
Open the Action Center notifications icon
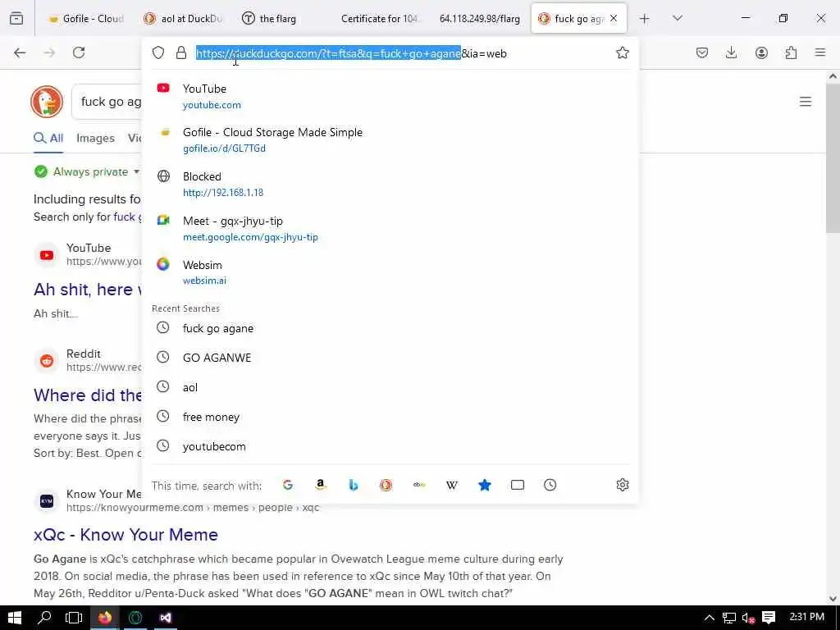click(768, 618)
